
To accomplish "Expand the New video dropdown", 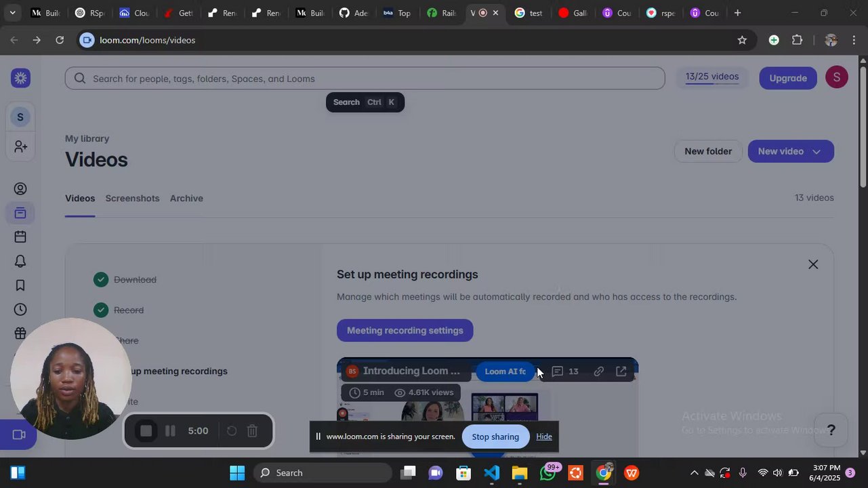I will (x=817, y=152).
